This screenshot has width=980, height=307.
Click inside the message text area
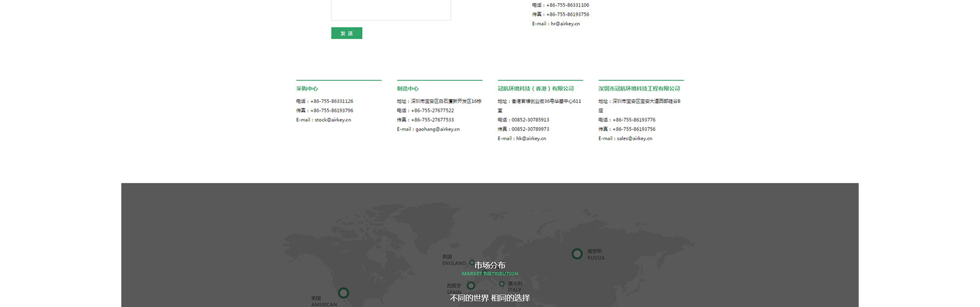391,9
